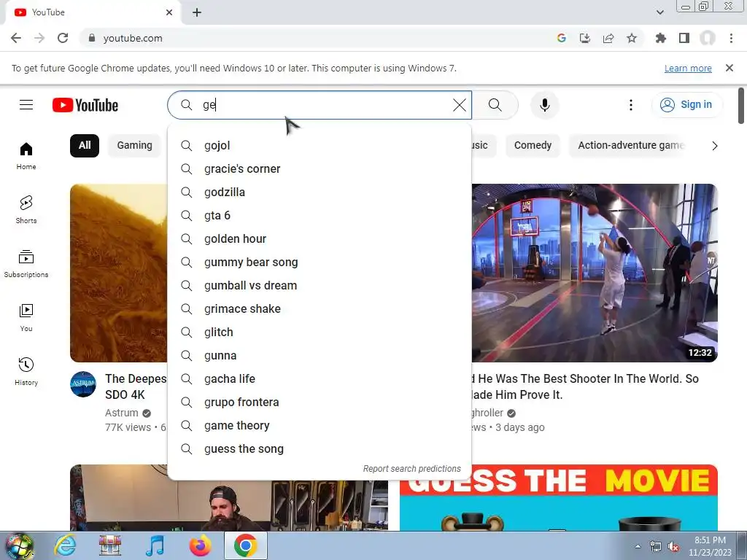This screenshot has width=747, height=560.
Task: Show hidden tray icons arrow
Action: pyautogui.click(x=638, y=546)
